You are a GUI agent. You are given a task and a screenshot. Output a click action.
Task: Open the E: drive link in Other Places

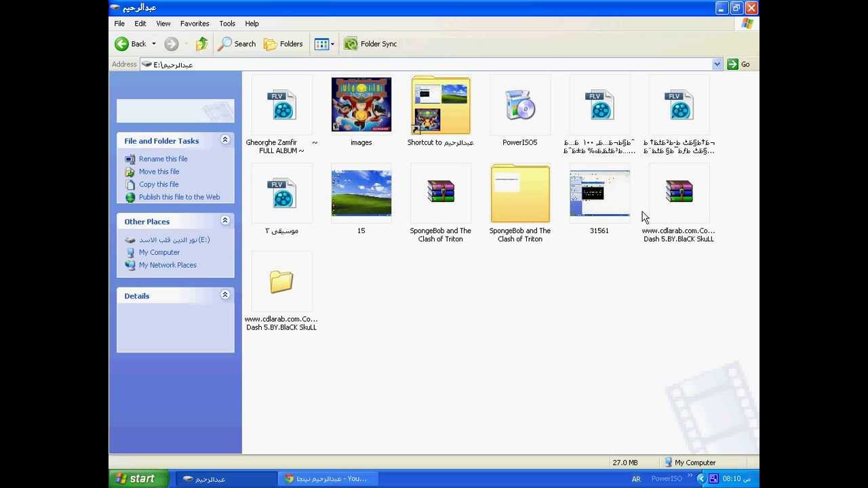(x=174, y=240)
